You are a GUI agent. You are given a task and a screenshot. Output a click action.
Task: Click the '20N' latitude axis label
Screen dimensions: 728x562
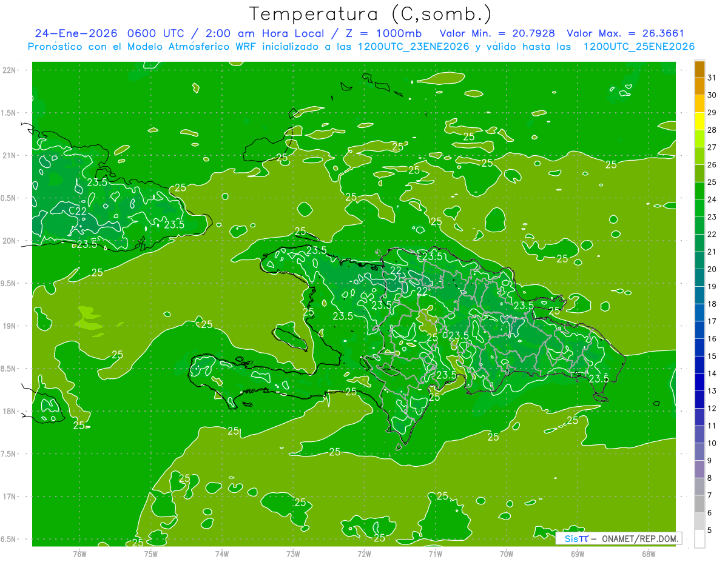10,241
